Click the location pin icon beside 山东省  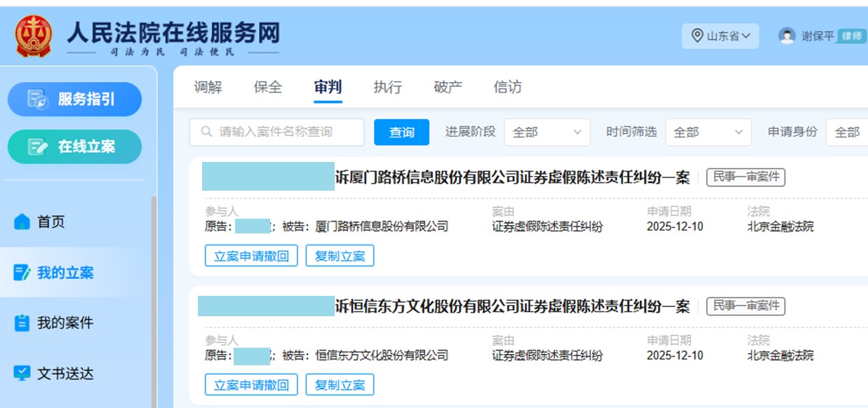tap(697, 35)
